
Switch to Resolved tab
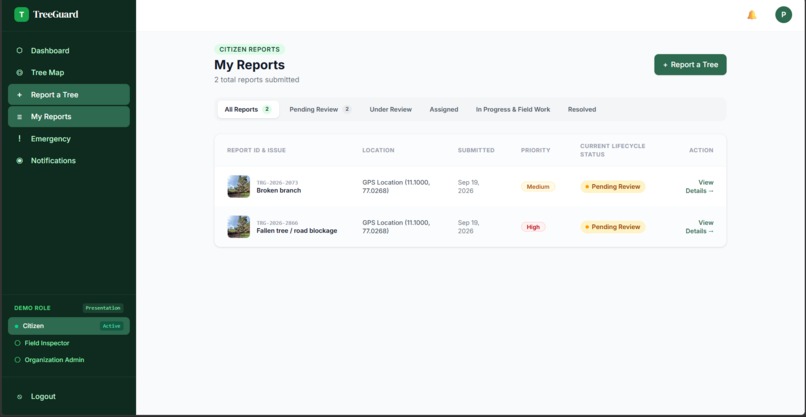(x=582, y=110)
